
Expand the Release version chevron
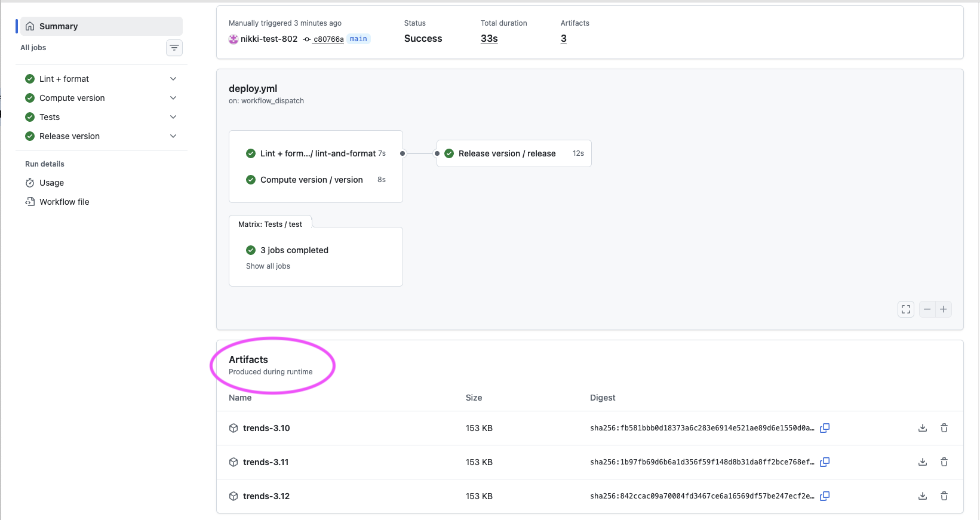pyautogui.click(x=173, y=136)
